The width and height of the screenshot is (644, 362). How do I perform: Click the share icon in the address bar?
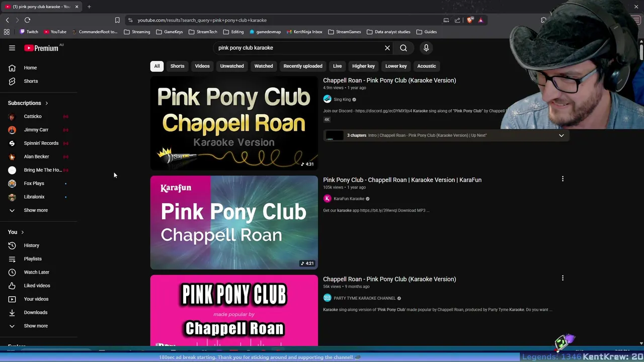[457, 20]
